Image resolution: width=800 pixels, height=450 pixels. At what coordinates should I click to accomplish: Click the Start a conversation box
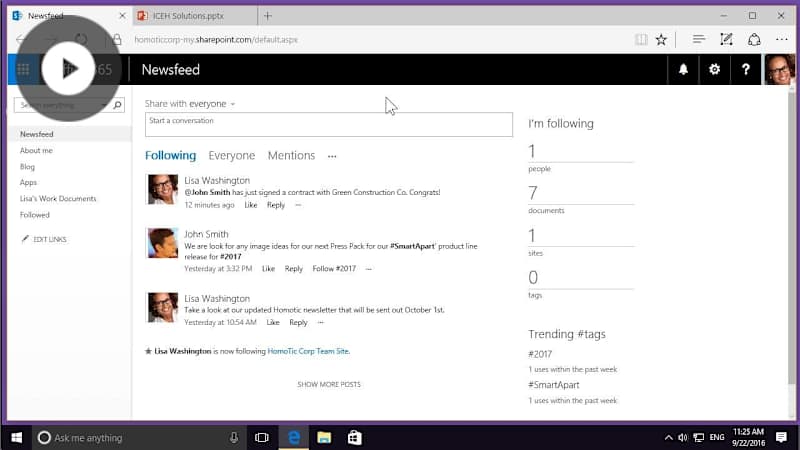pos(329,124)
